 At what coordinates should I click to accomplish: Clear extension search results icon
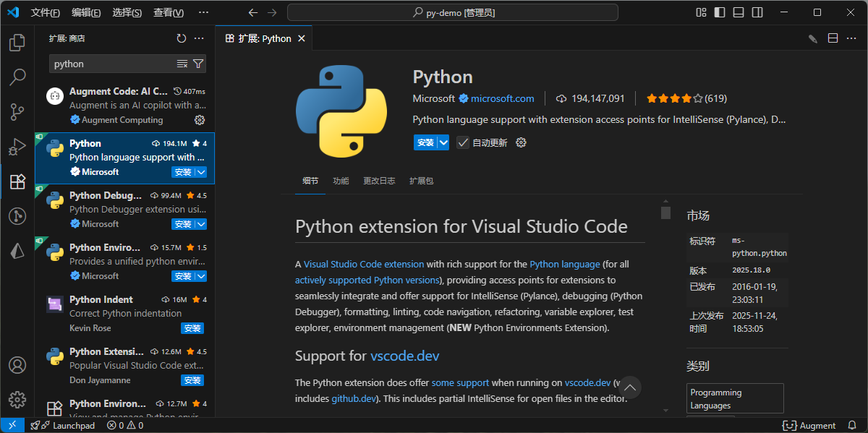(x=182, y=64)
